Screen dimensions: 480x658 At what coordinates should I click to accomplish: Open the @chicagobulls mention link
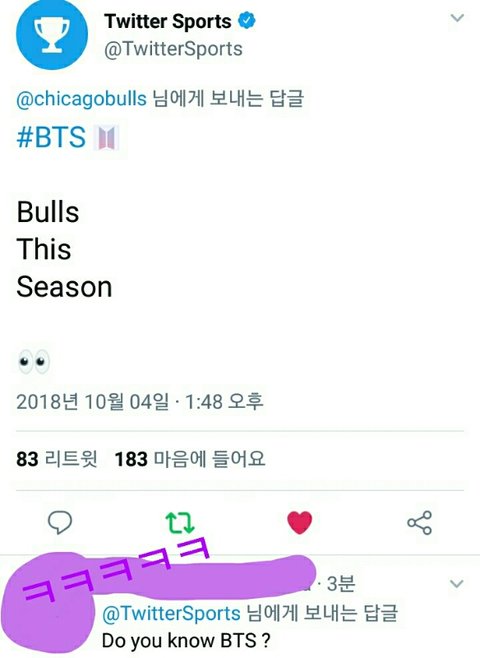coord(81,99)
